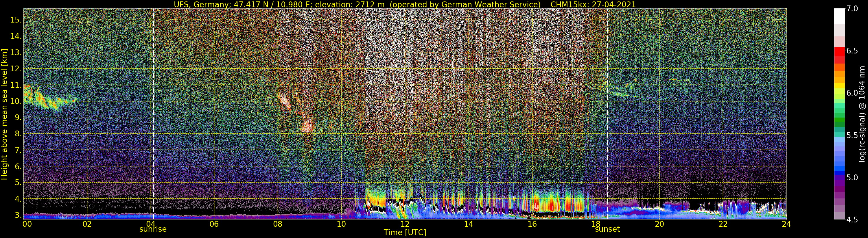This screenshot has height=238, width=868.
Task: Click the sunrise label below the time axis
Action: click(153, 229)
